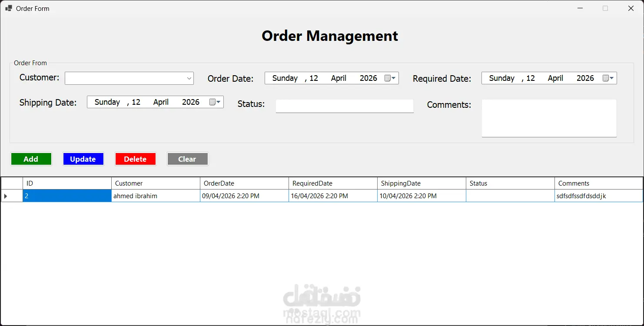Open the Shipping Date calendar picker icon
Screen dimensions: 644x326
coord(215,102)
